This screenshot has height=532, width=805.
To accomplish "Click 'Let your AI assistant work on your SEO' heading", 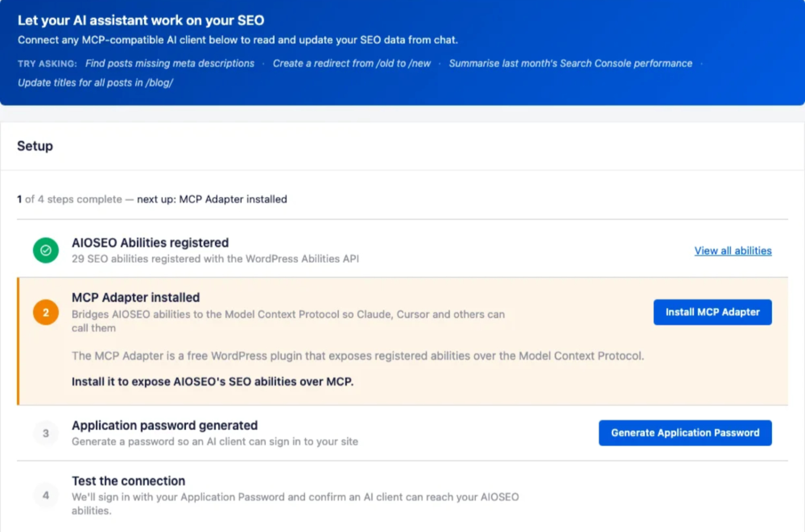I will (141, 21).
